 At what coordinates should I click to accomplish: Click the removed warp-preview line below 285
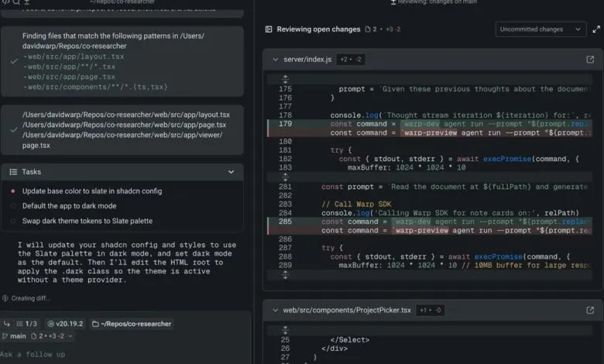coord(430,230)
